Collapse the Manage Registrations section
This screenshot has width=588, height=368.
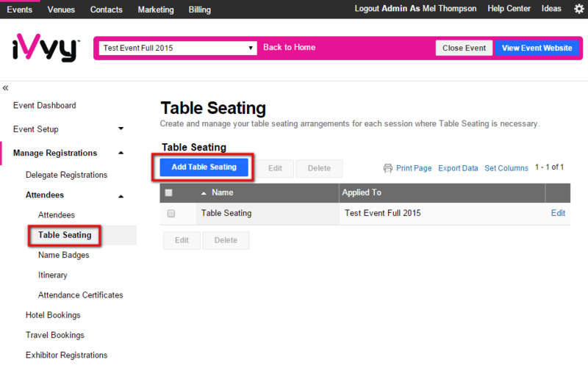pyautogui.click(x=121, y=153)
